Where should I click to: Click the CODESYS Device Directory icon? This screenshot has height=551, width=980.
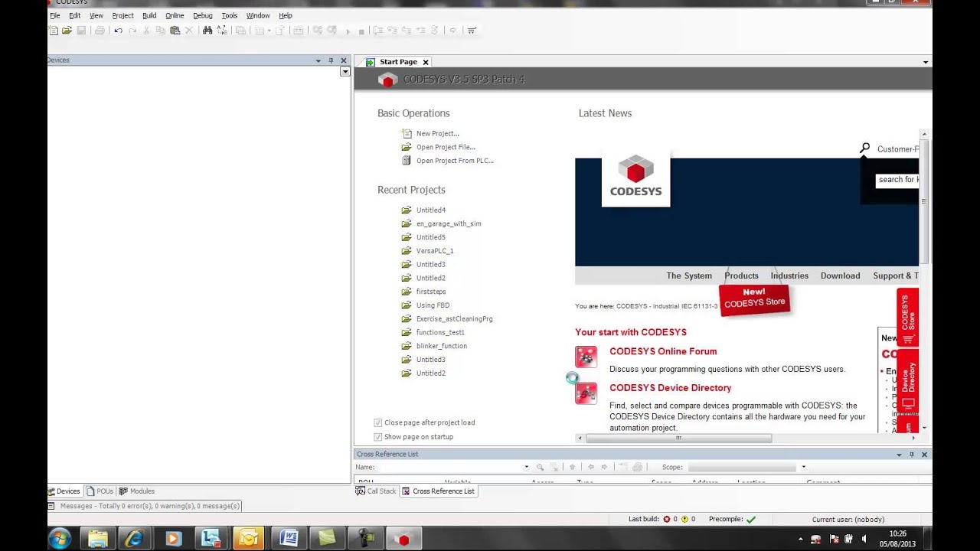(586, 393)
